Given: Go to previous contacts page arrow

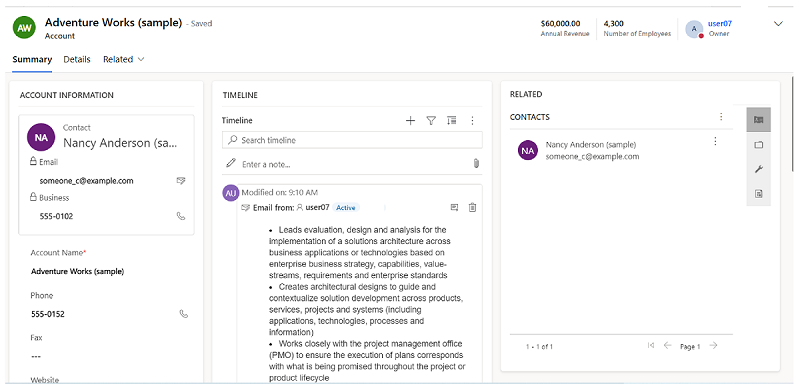Looking at the screenshot, I should pyautogui.click(x=667, y=346).
